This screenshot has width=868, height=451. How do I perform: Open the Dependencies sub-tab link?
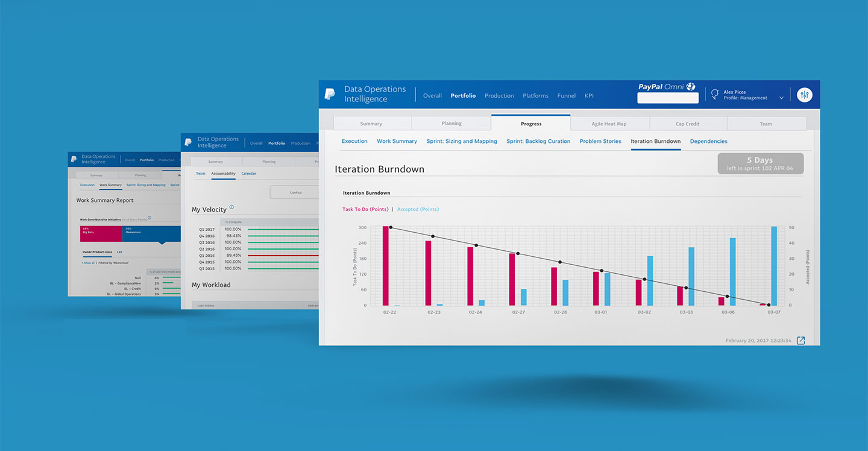click(x=708, y=141)
